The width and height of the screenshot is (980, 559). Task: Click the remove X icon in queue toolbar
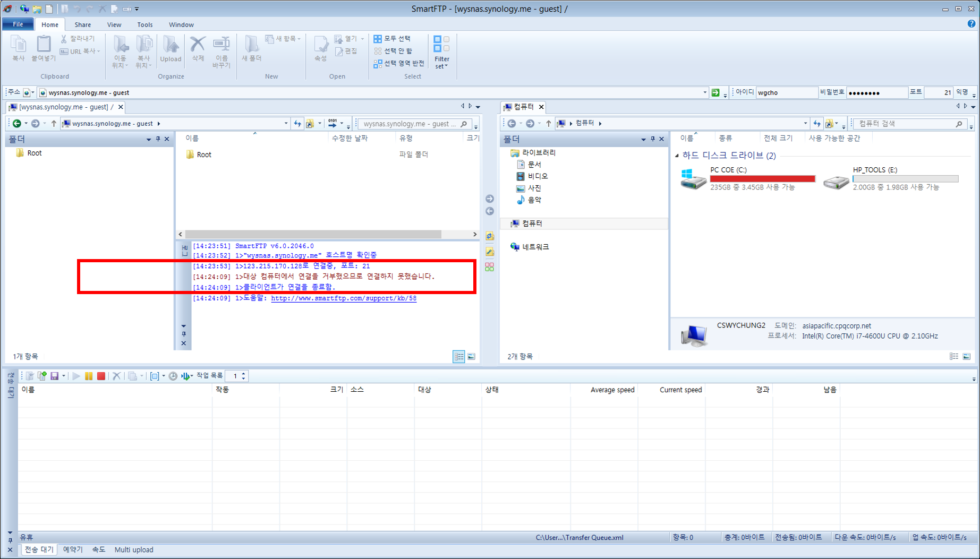(116, 376)
